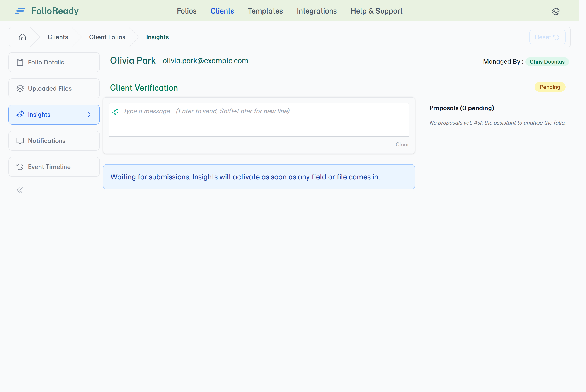Click the FolioReady brand name
The height and width of the screenshot is (392, 586).
tap(55, 11)
